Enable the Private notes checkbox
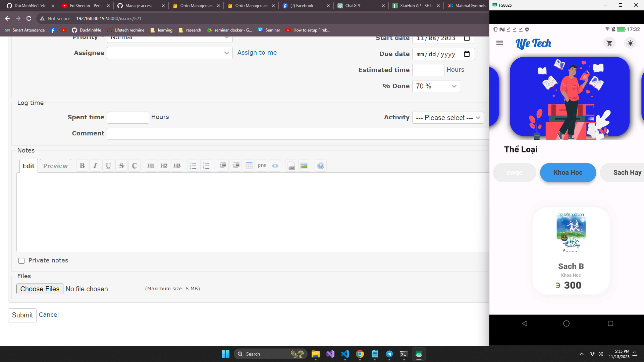 [x=21, y=261]
